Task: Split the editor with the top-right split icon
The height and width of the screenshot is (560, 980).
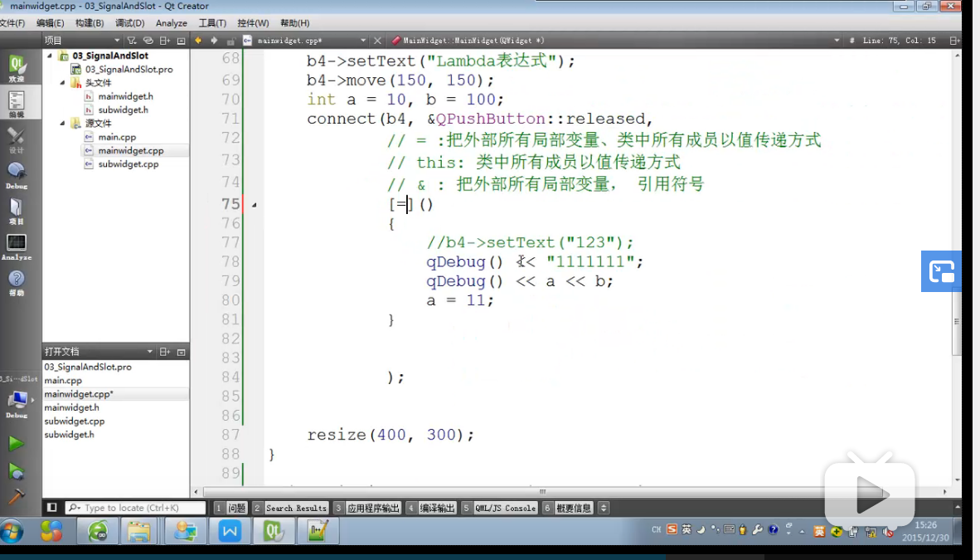Action: click(954, 40)
